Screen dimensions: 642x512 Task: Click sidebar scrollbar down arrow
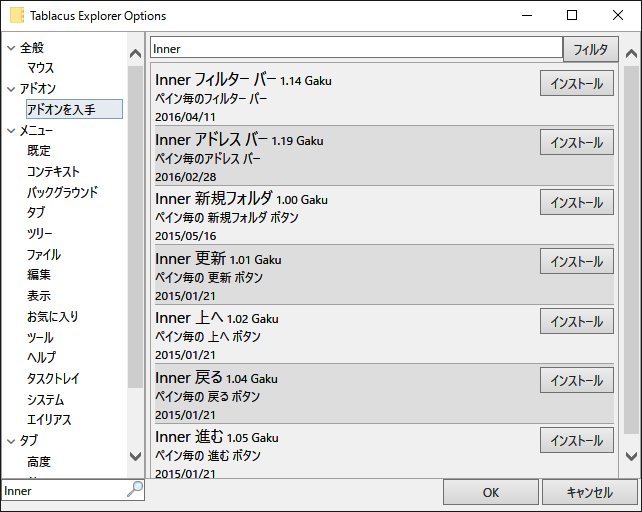coord(135,456)
